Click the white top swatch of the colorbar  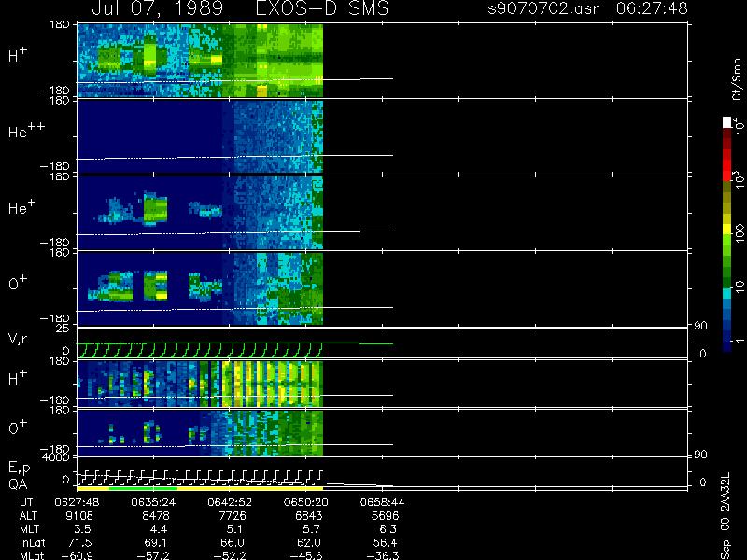727,122
